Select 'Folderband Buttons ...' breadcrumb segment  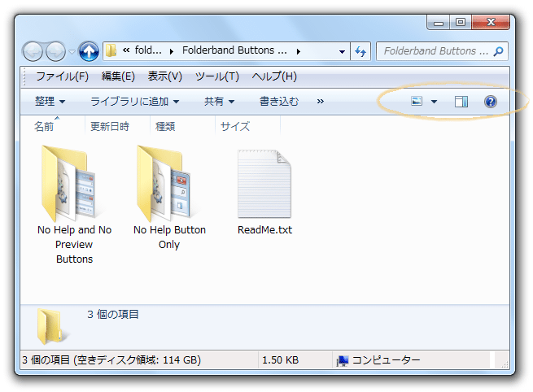pos(234,50)
